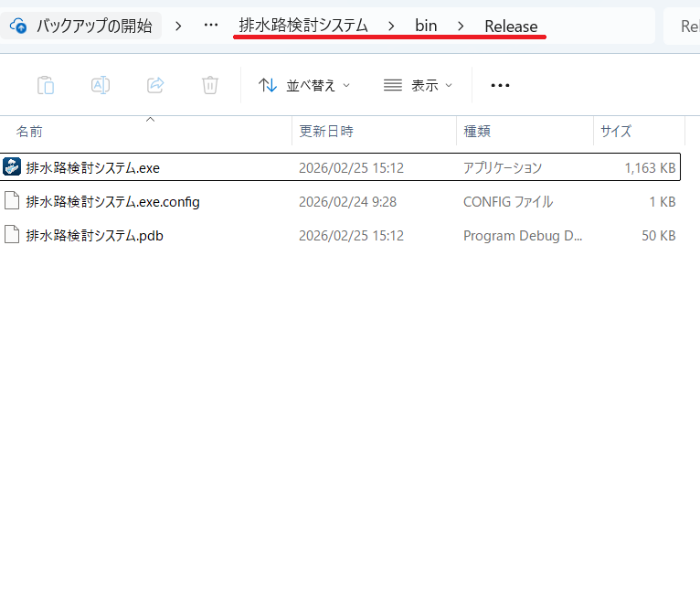
Task: Expand the chevron after 排水路検討システム breadcrumb
Action: point(391,26)
